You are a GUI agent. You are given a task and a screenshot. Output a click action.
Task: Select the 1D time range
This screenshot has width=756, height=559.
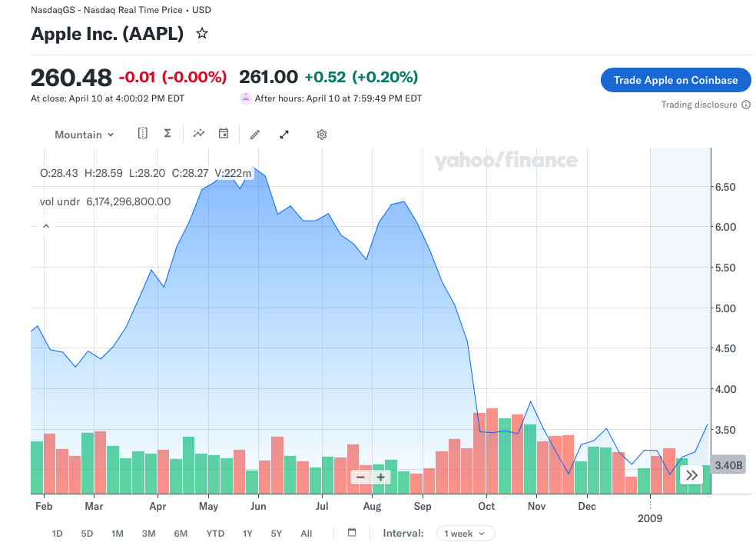click(57, 534)
